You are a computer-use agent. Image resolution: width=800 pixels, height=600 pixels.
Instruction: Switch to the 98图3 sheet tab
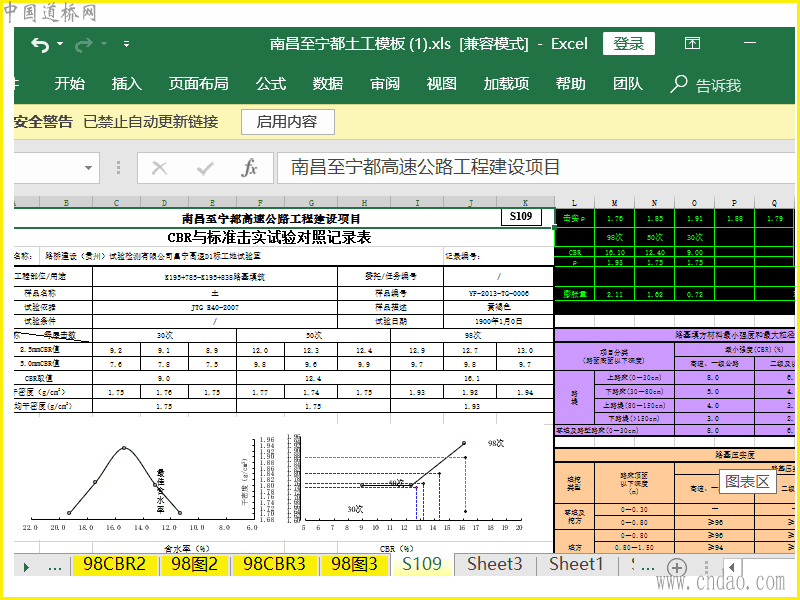(354, 564)
